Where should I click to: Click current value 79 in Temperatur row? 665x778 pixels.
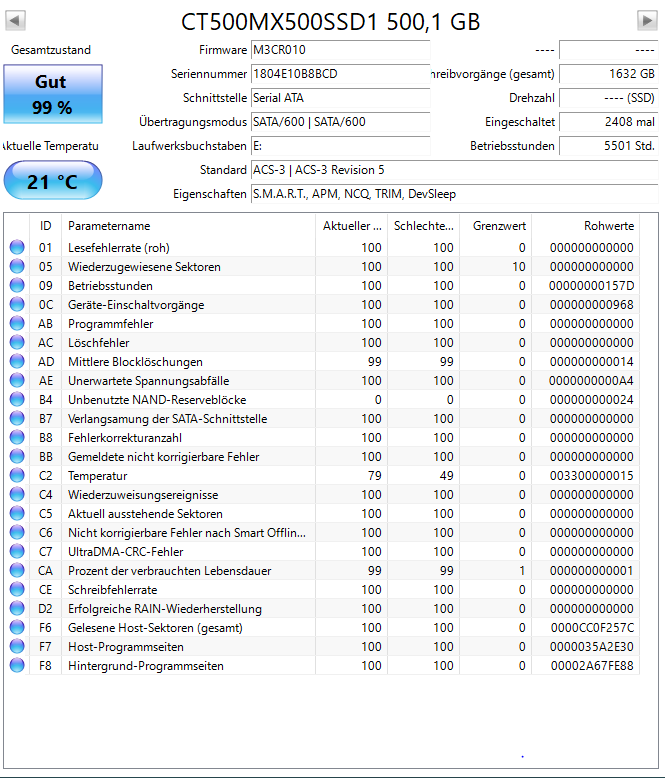375,476
